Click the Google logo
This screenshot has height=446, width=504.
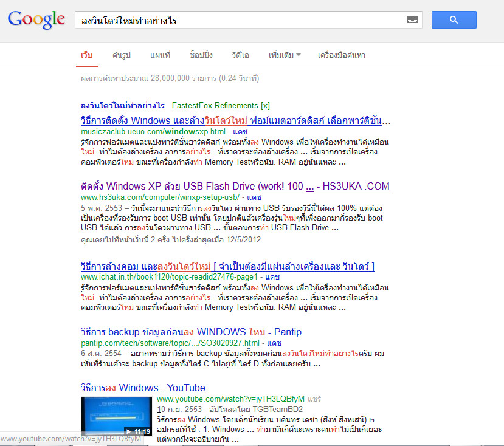36,19
